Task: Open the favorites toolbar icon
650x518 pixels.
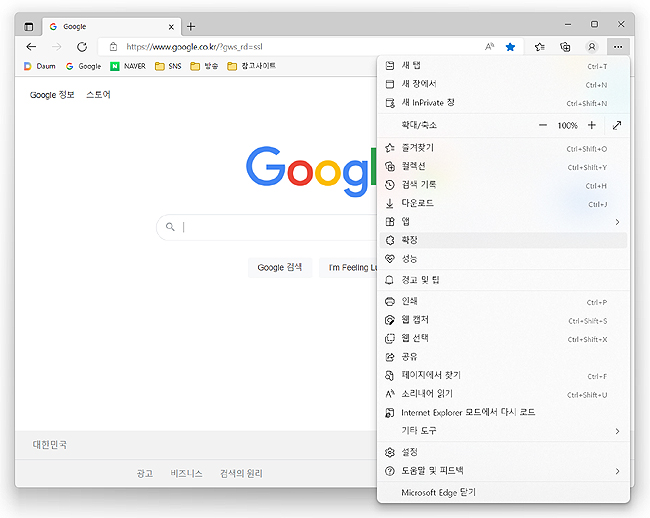Action: pyautogui.click(x=539, y=47)
